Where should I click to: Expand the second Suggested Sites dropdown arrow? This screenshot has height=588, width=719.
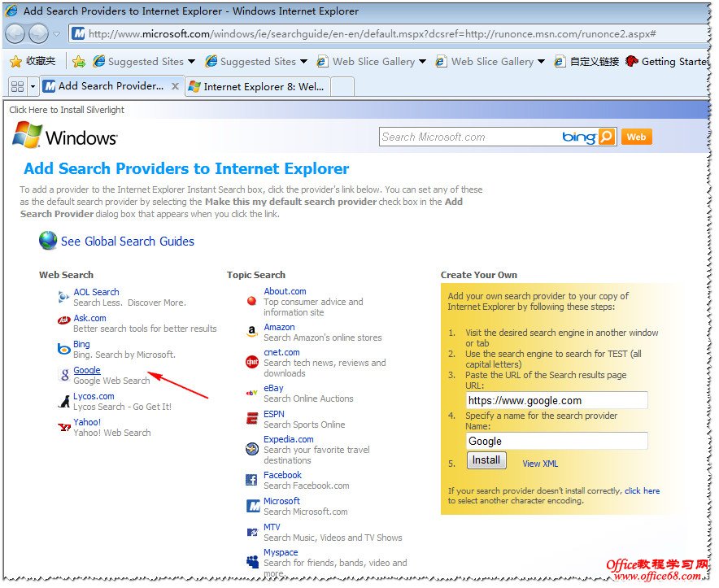[303, 61]
